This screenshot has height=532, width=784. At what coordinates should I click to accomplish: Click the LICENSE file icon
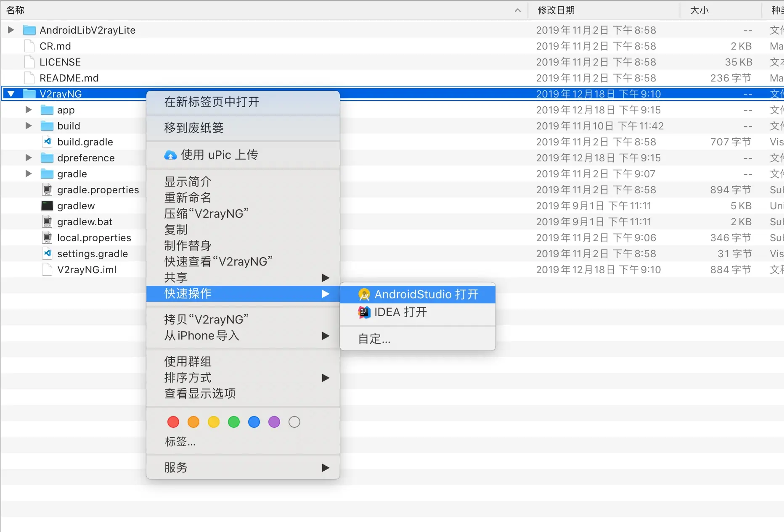click(29, 62)
